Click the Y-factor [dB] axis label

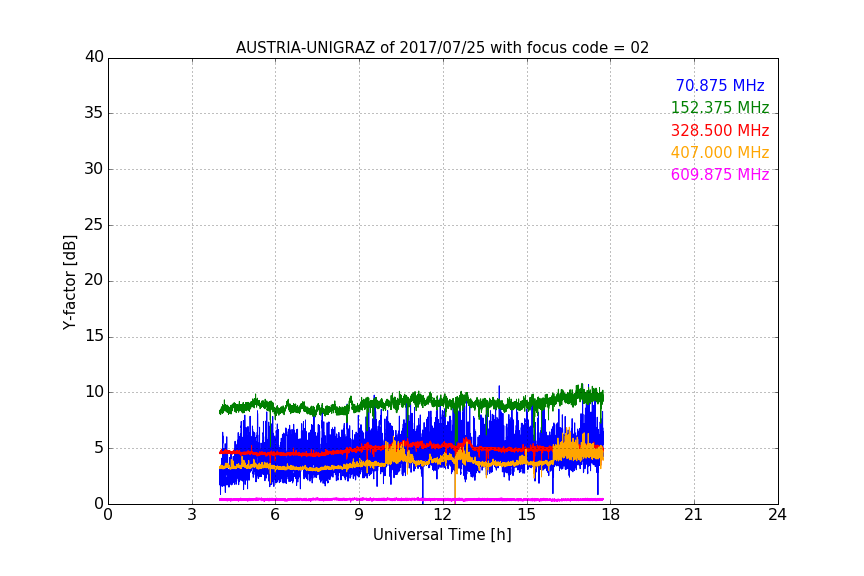69,282
